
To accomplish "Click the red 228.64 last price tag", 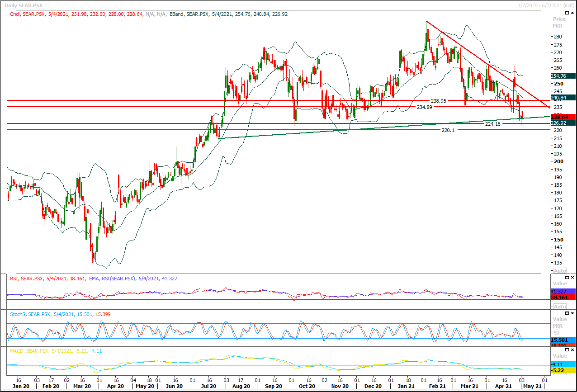I will pyautogui.click(x=563, y=117).
